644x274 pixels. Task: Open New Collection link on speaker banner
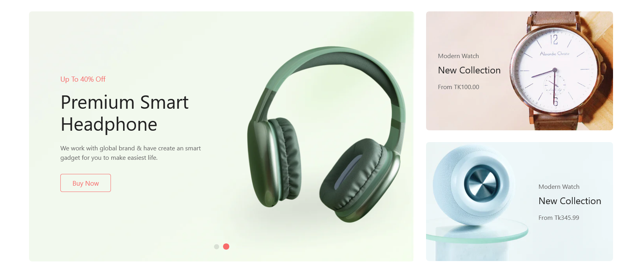coord(570,201)
